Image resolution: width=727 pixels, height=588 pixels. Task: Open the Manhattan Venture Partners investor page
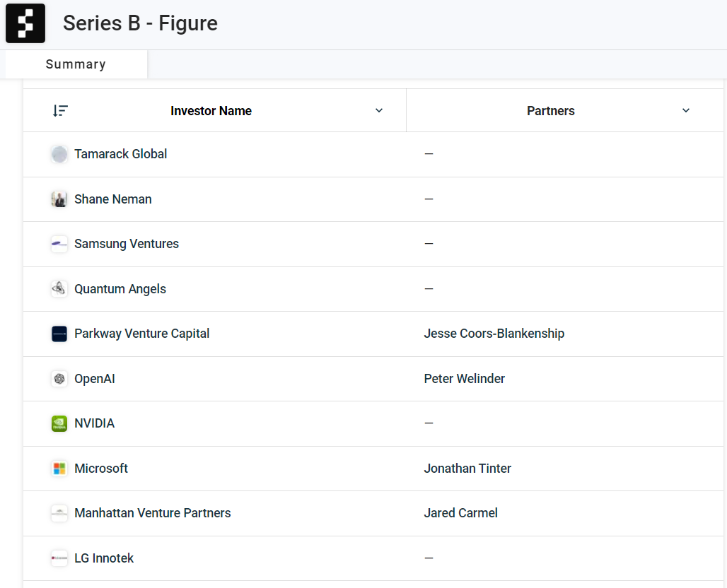pos(152,513)
